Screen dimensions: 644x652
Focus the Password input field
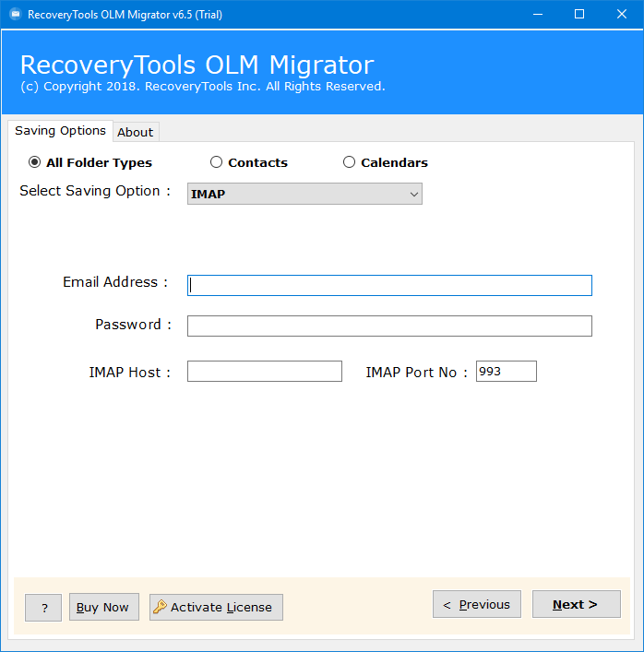389,326
